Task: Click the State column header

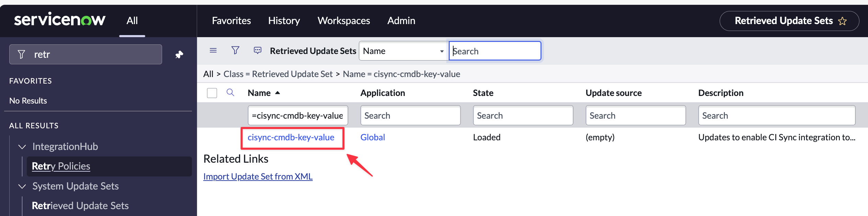Action: point(483,93)
